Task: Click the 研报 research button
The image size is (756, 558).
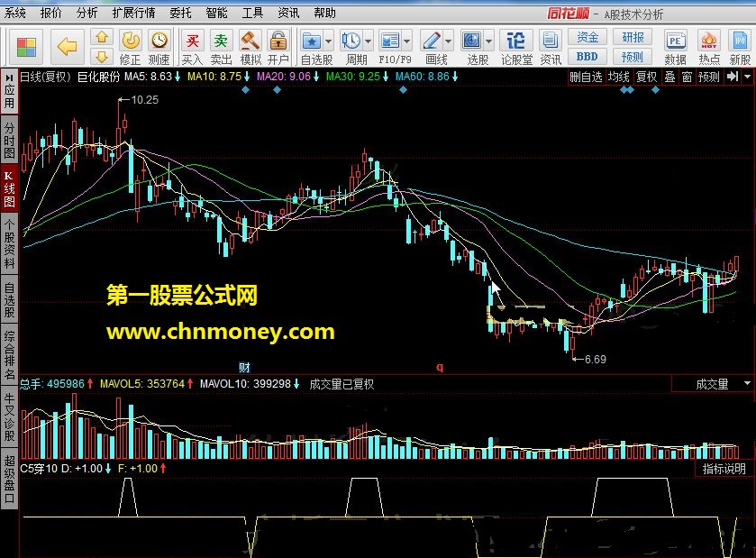Action: [633, 37]
